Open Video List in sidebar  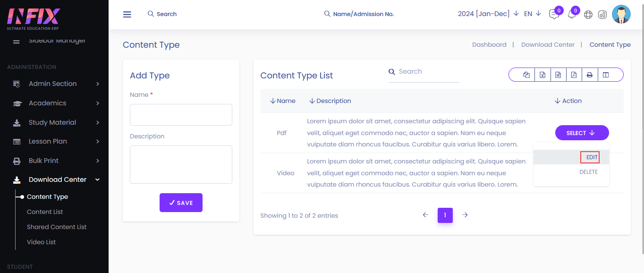coord(41,242)
